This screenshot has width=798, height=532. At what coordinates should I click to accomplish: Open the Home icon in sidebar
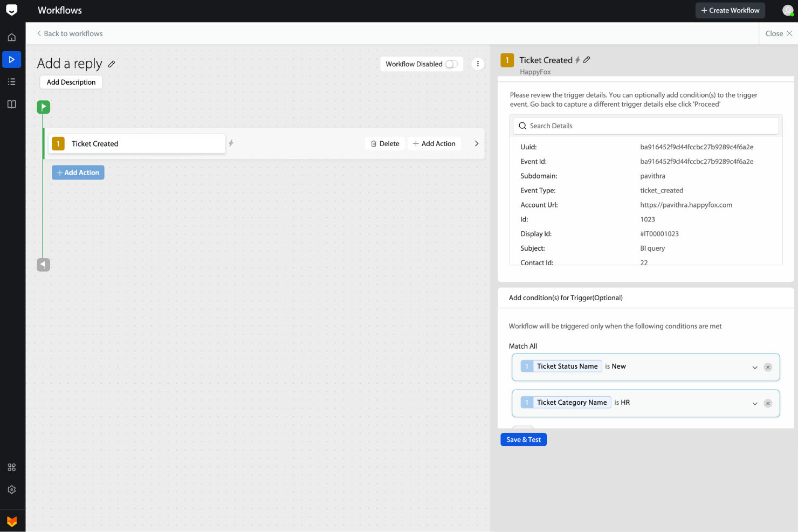12,37
